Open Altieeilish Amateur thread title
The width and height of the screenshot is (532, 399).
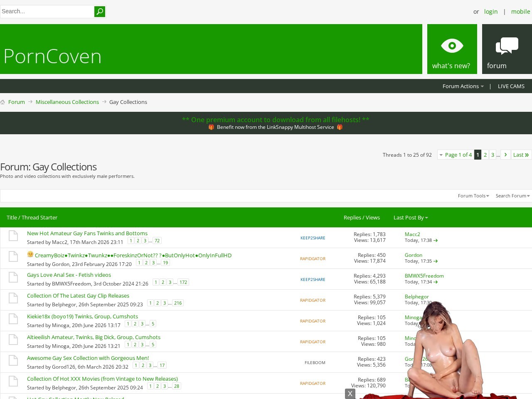[x=94, y=337]
